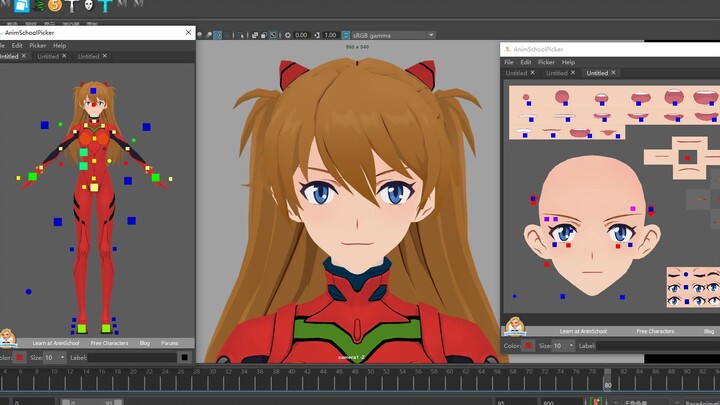Click Free Characters link in left picker
This screenshot has width=720, height=405.
109,343
